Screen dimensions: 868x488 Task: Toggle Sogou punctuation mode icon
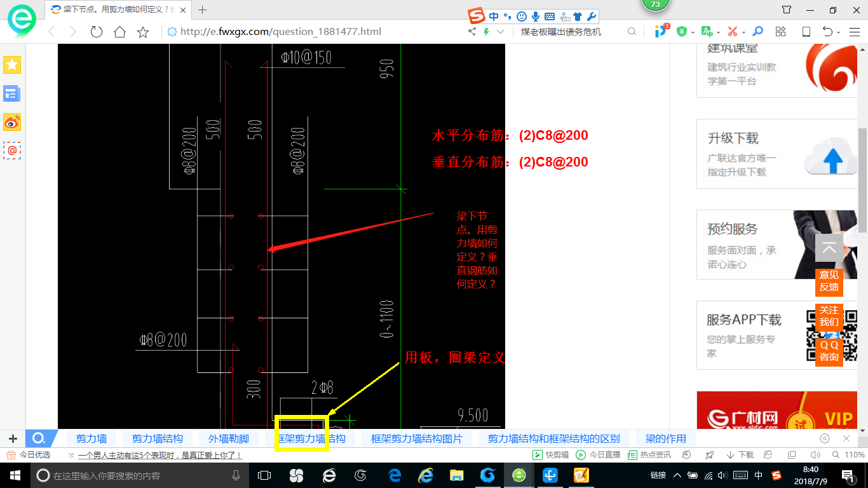(x=507, y=17)
